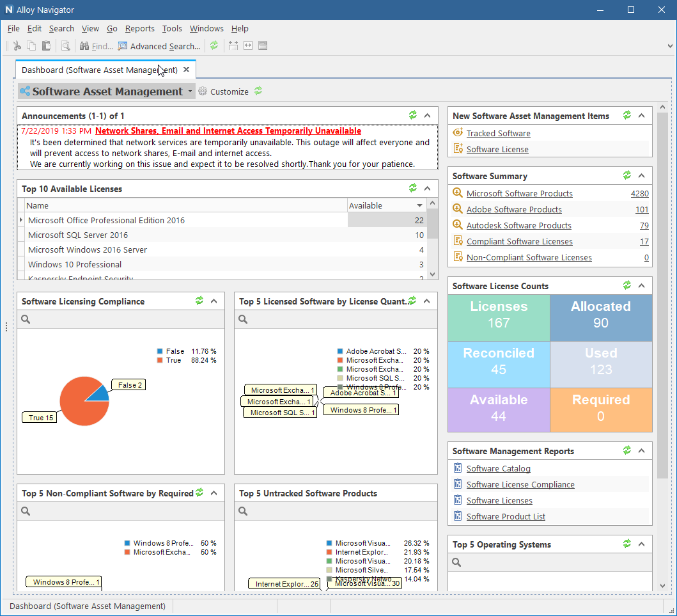
Task: Refresh the dashboard using the green refresh icon beside Customize
Action: click(258, 91)
